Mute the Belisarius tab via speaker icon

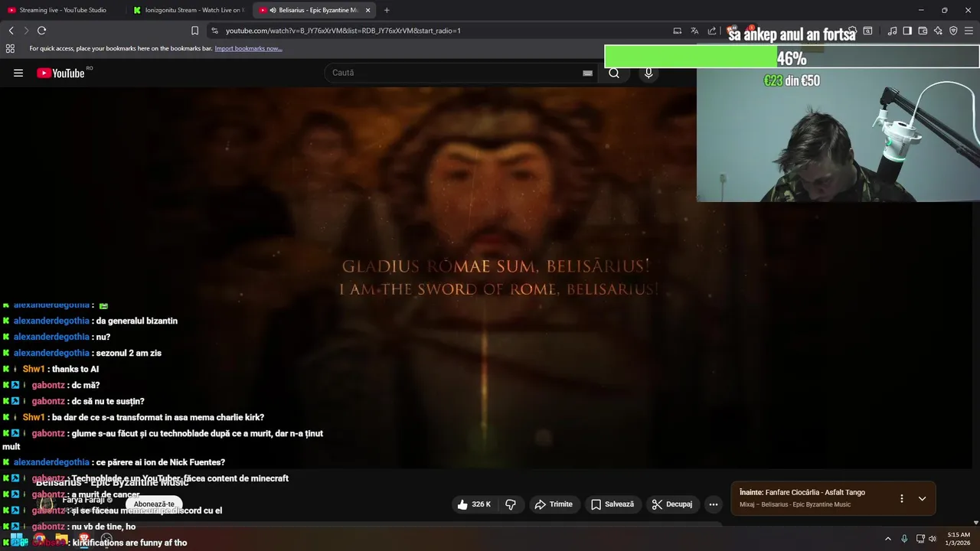[273, 10]
